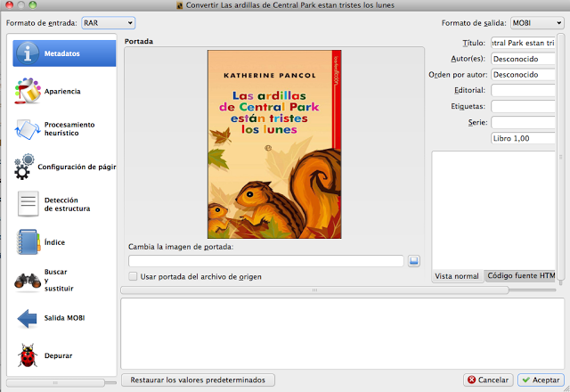This screenshot has height=392, width=570.
Task: Click the book cover thumbnail
Action: (274, 144)
